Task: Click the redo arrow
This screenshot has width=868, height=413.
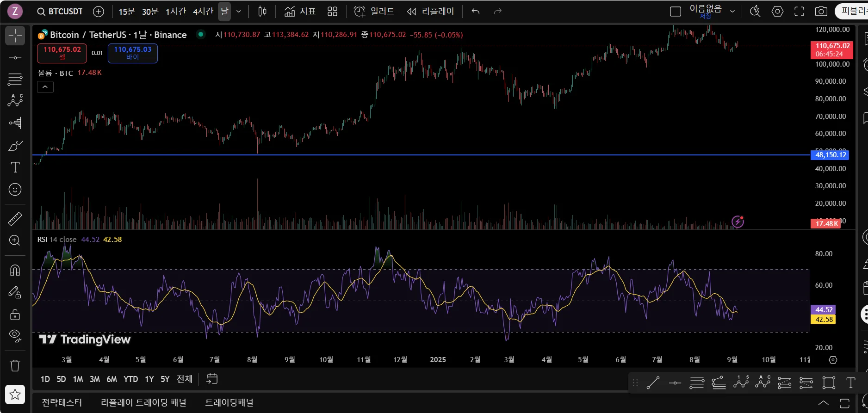Action: click(498, 12)
